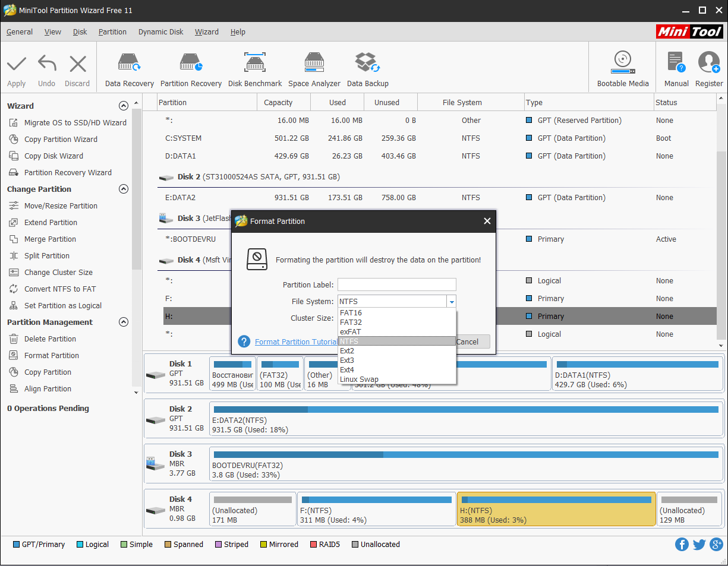Click the Undo arrow icon
The image size is (728, 566).
coord(47,64)
